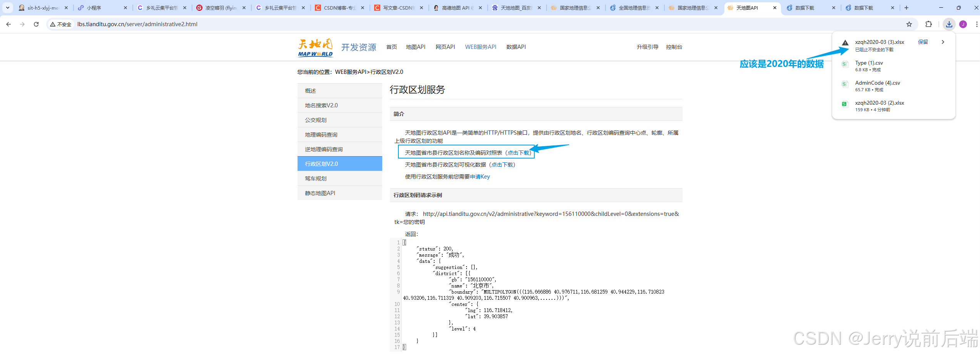Close the 凌空暗羽 tab
Image resolution: width=980 pixels, height=354 pixels.
click(244, 8)
